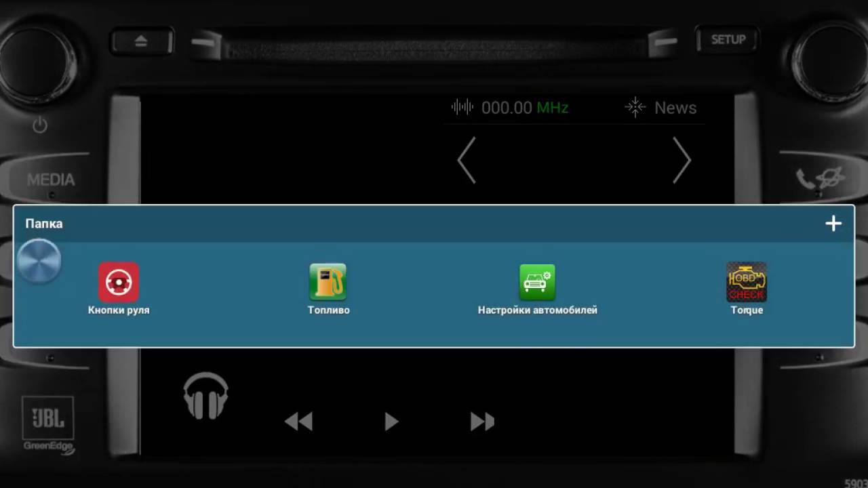Click the eject disc button
Screen dimensions: 868x488
pyautogui.click(x=141, y=41)
